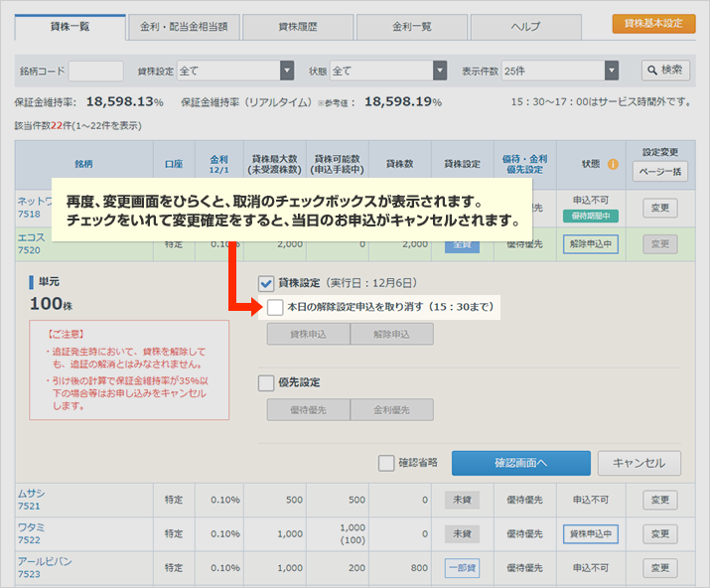Switch to the 金利・配当金相当額 tab

tap(183, 26)
